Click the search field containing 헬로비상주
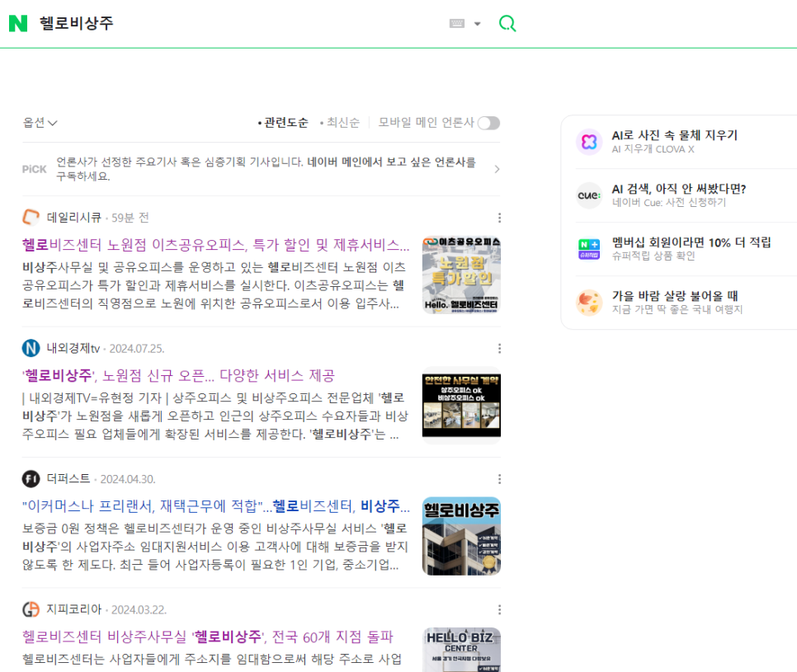 point(239,23)
